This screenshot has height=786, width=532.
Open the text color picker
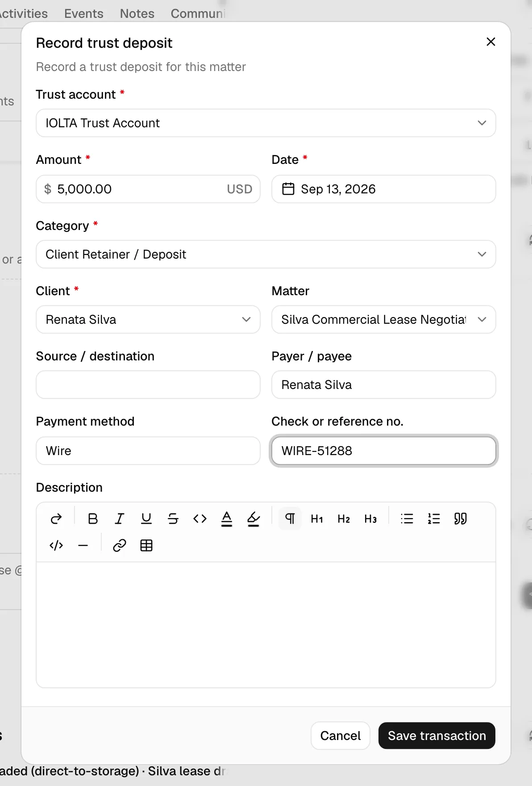click(227, 518)
